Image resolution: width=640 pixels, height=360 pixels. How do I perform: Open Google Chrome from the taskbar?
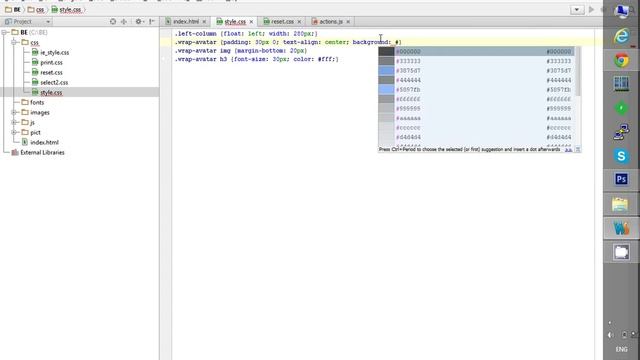[621, 60]
